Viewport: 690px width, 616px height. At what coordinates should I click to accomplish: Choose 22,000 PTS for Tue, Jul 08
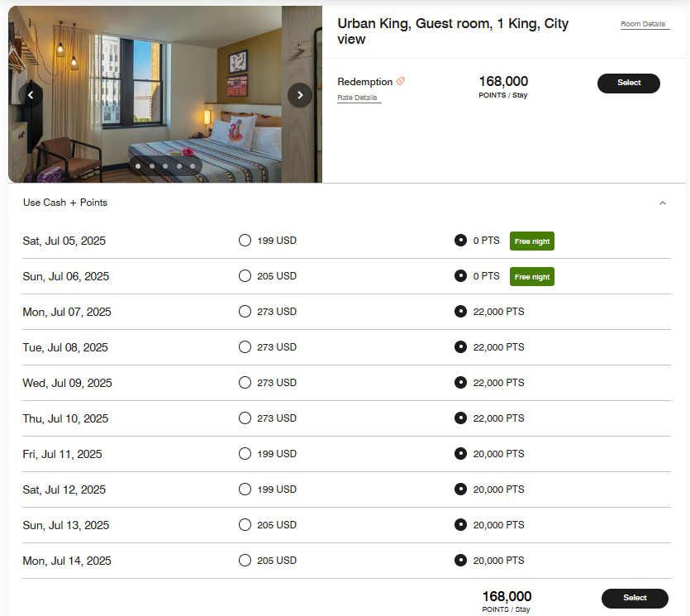click(461, 347)
